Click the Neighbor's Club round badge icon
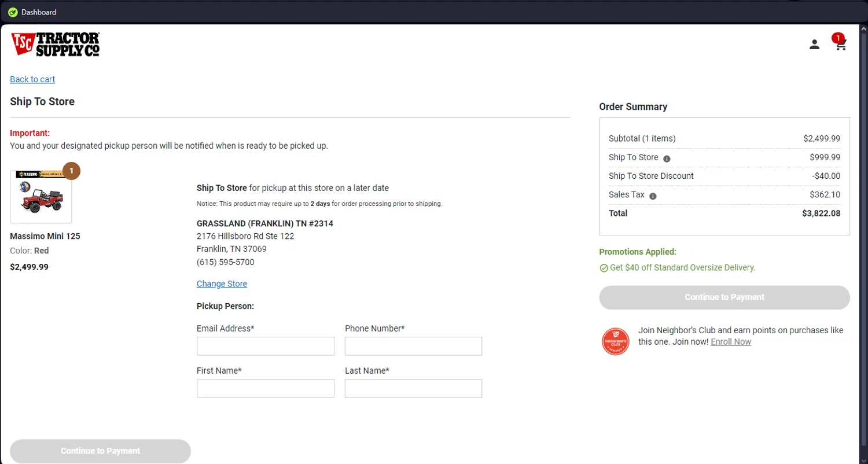The width and height of the screenshot is (868, 464). pos(615,341)
